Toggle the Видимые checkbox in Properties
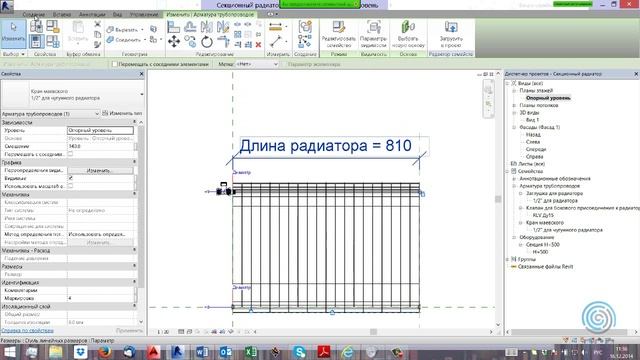The image size is (640, 360). click(70, 178)
